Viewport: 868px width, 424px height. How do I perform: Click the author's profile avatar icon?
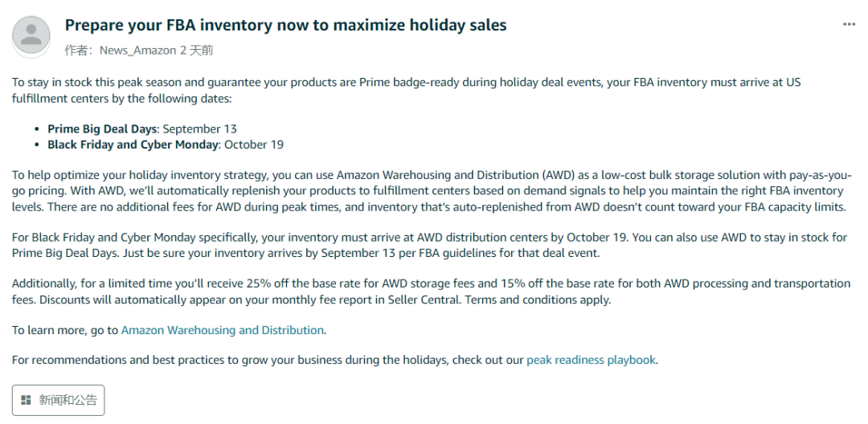[x=32, y=35]
